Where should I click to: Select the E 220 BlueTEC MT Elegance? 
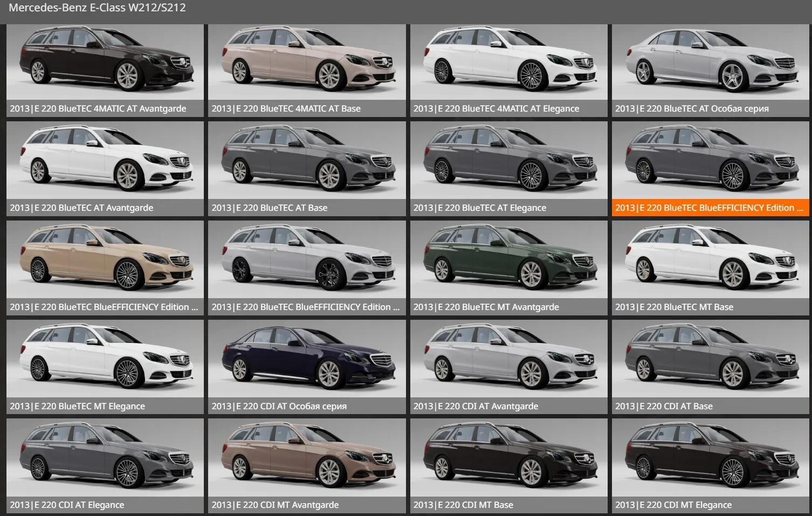[105, 367]
